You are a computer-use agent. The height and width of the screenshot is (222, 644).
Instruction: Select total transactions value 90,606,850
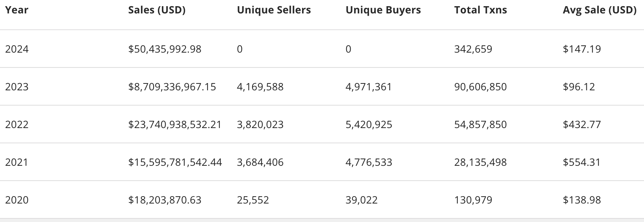click(x=480, y=87)
